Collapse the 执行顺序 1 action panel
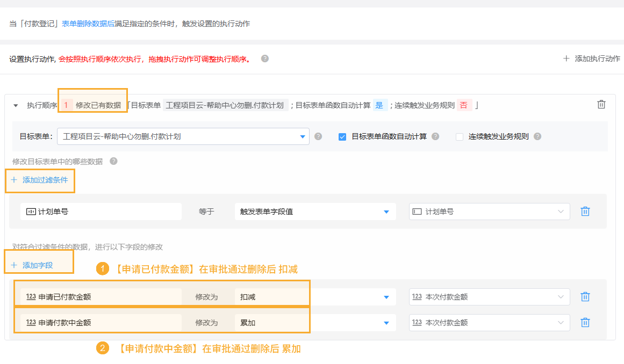Viewport: 624px width, 364px height. tap(16, 106)
